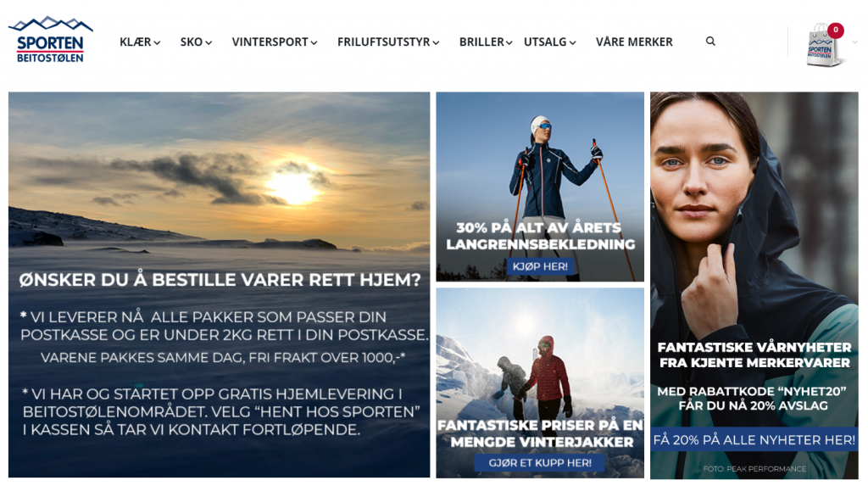The width and height of the screenshot is (868, 486).
Task: Click the 30% langrennsbekledning headline text
Action: [x=540, y=236]
